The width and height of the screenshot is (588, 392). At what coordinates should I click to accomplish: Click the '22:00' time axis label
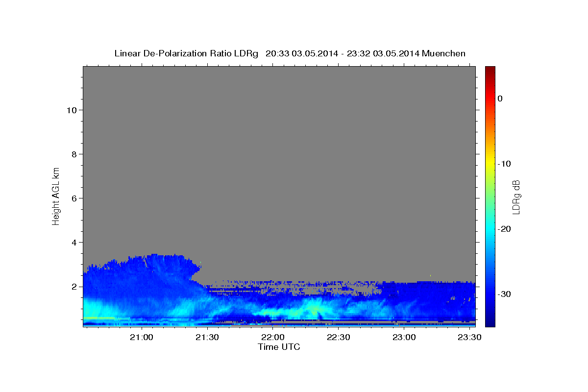pos(273,337)
